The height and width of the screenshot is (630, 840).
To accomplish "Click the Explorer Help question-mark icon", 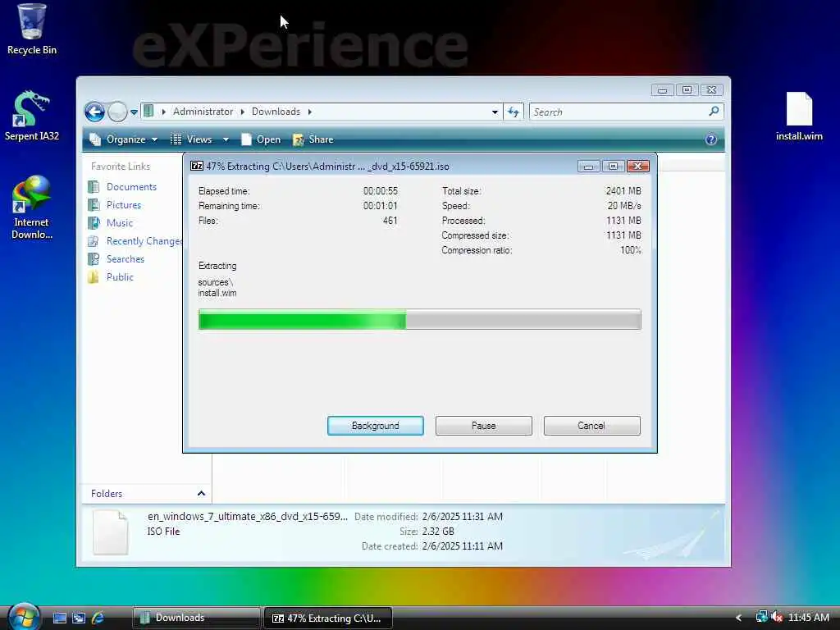I will 711,139.
